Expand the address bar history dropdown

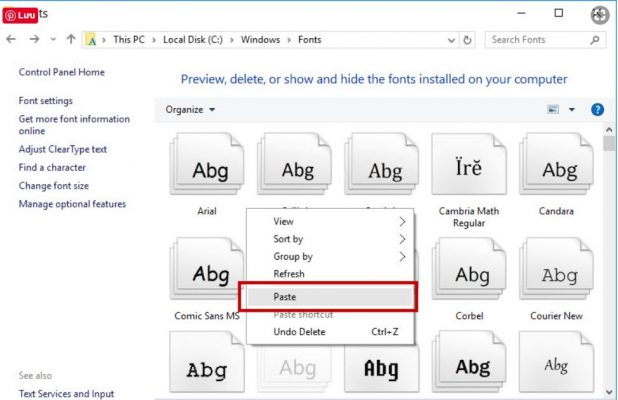point(451,40)
